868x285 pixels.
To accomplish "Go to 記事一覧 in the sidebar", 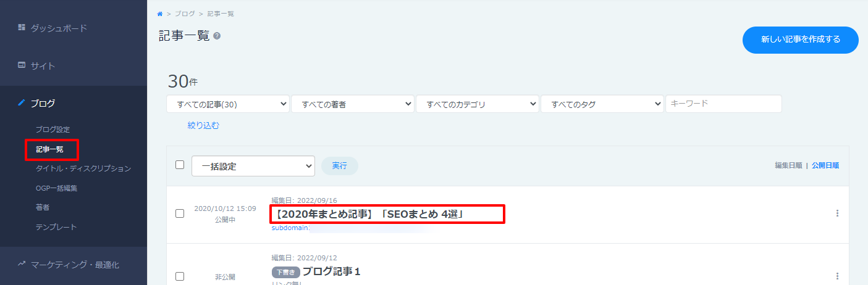I will click(49, 149).
